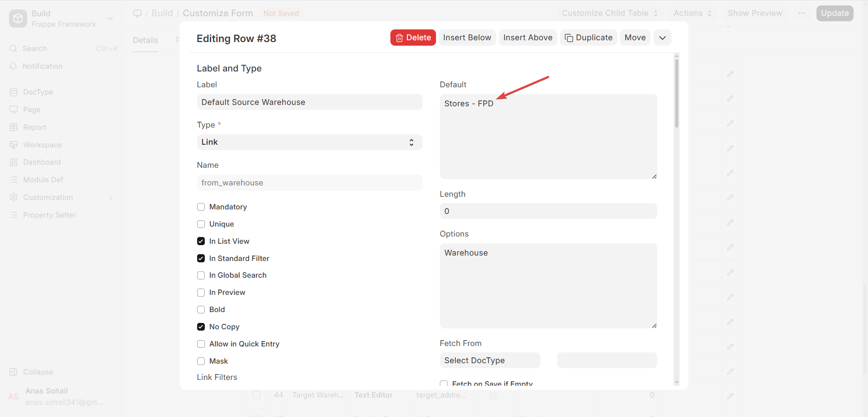Disable the No Copy checkbox

tap(201, 327)
